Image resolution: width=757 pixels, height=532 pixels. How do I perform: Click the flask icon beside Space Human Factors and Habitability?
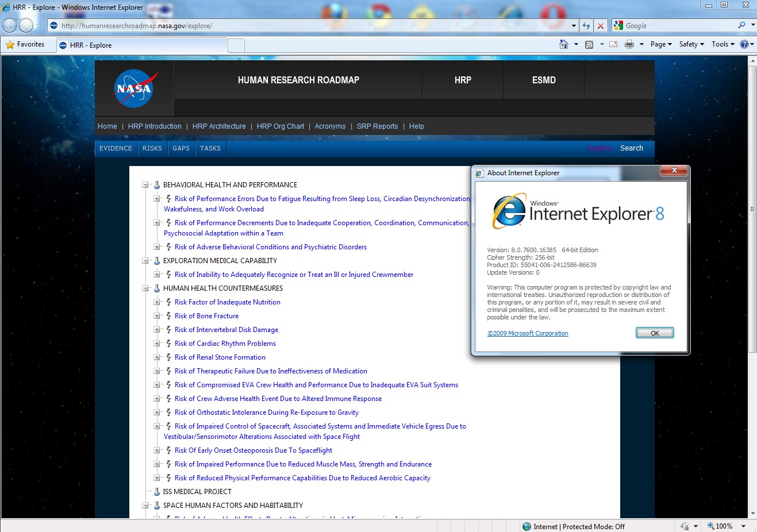(x=157, y=506)
